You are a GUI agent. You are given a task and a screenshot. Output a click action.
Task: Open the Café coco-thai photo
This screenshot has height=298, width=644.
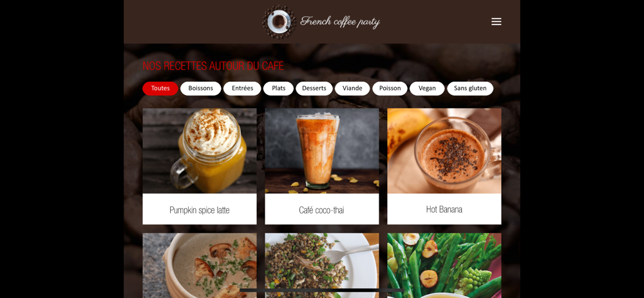coord(322,151)
